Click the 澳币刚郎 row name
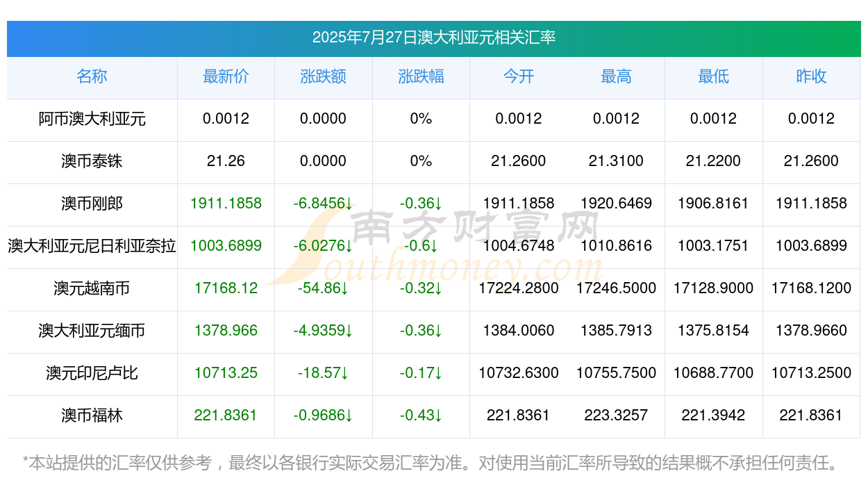Viewport: 868px width, 485px height. click(92, 204)
